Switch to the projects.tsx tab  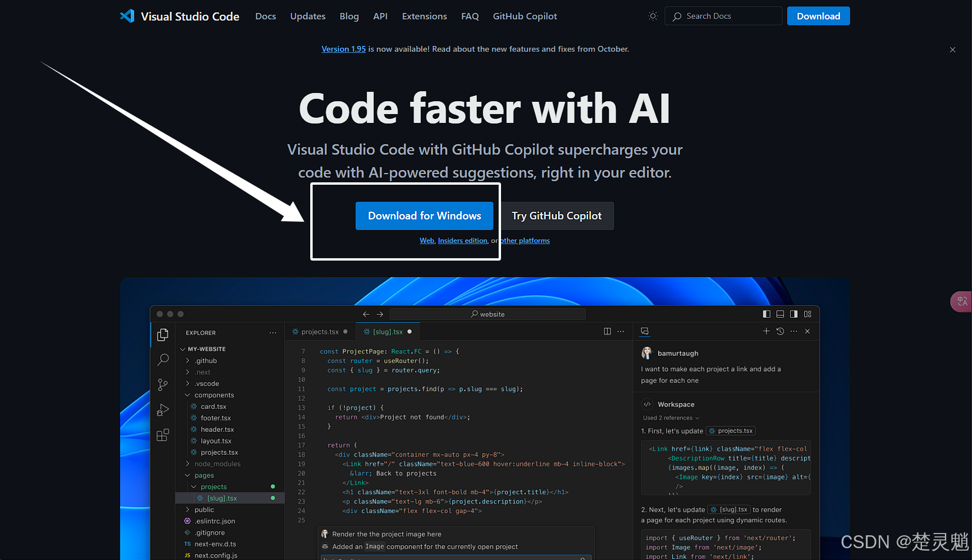[x=320, y=332]
